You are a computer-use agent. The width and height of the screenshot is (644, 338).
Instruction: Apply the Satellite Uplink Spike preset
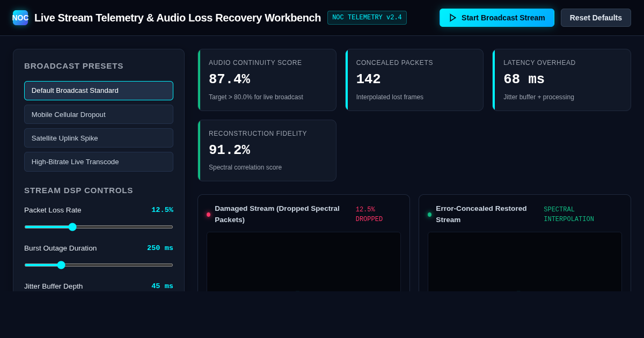click(x=99, y=138)
